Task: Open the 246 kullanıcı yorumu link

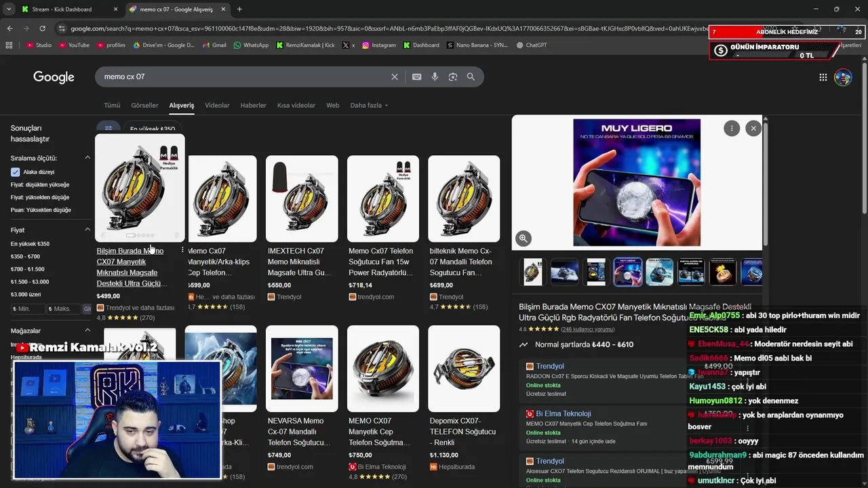Action: (588, 329)
